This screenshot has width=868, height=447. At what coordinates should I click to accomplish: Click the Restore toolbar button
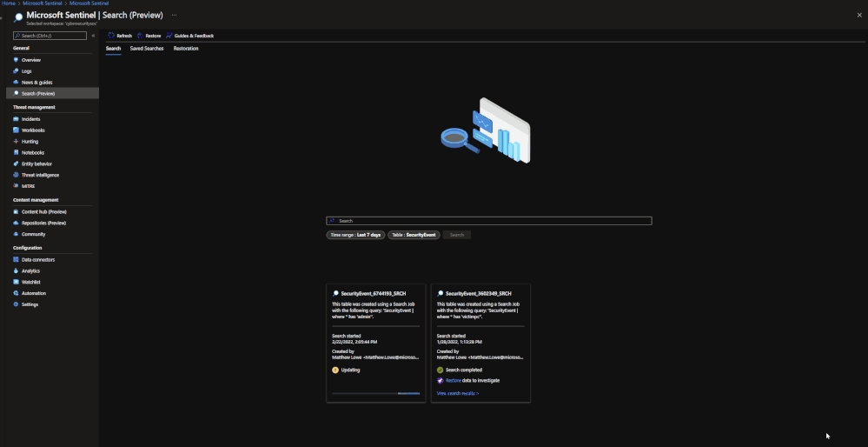coord(149,36)
